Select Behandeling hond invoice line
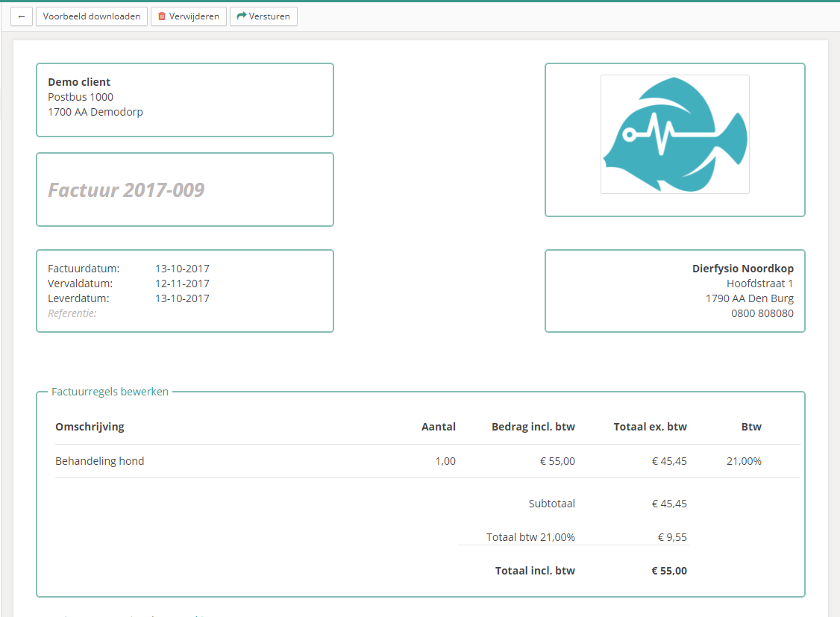The image size is (840, 617). coord(100,461)
